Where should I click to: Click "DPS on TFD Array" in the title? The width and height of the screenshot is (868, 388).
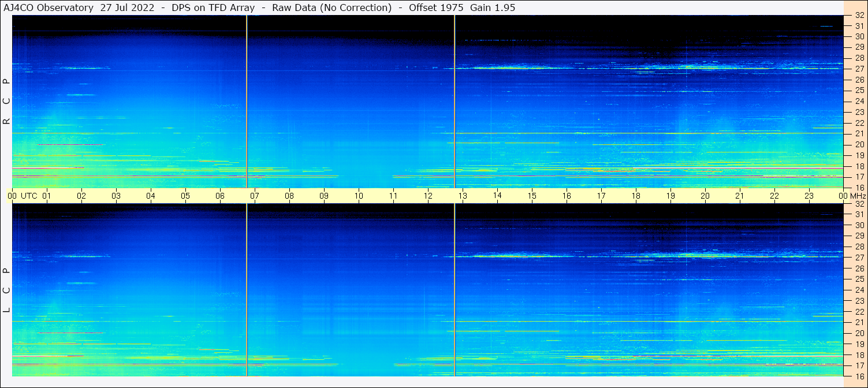click(x=213, y=8)
